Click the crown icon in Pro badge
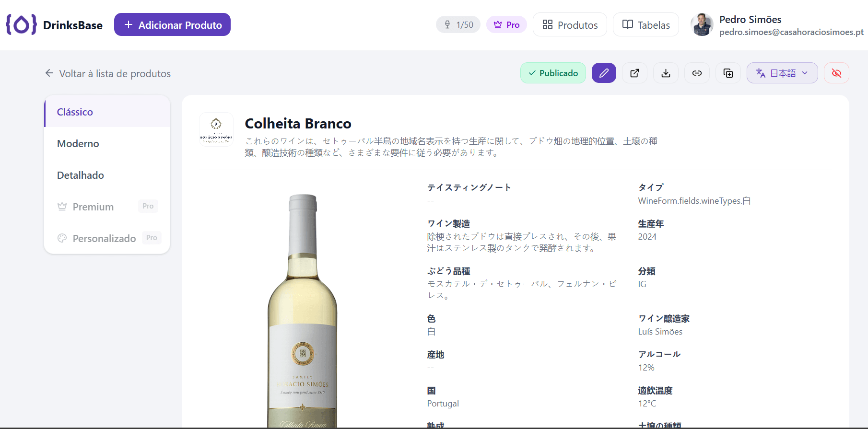The width and height of the screenshot is (868, 429). [x=498, y=24]
